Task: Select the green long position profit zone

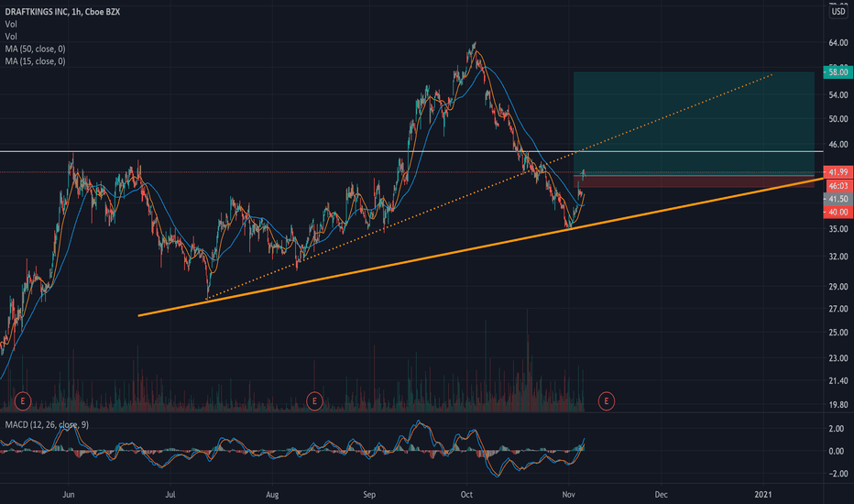Action: click(694, 123)
